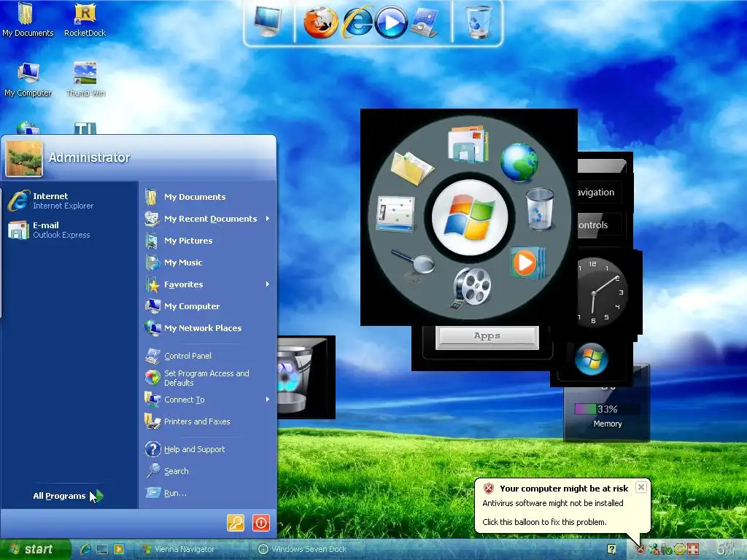Click the Windows logo gadget below clock
747x560 pixels.
(591, 359)
